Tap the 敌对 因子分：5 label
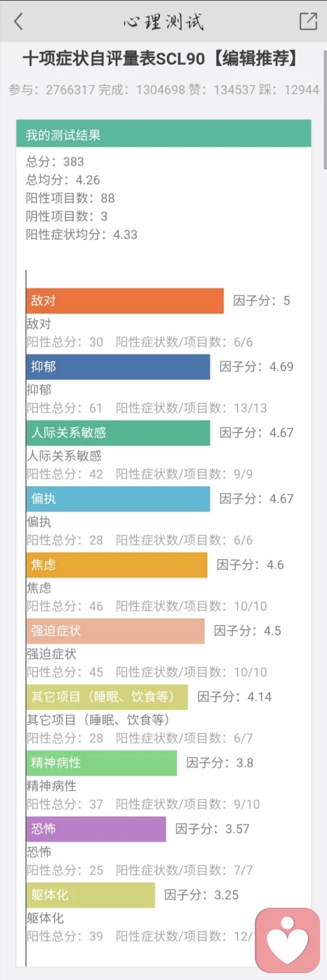 click(262, 301)
